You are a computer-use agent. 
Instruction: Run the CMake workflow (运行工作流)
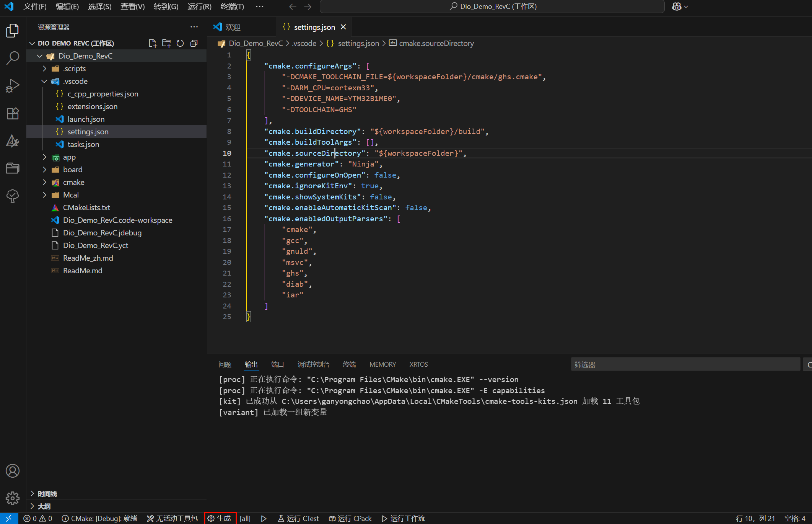[404, 518]
